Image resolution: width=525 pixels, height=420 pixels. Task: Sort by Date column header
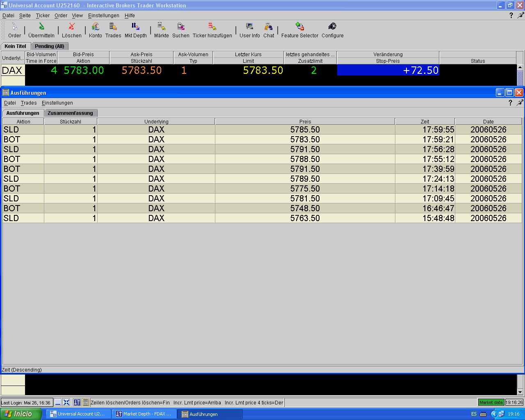pos(488,121)
